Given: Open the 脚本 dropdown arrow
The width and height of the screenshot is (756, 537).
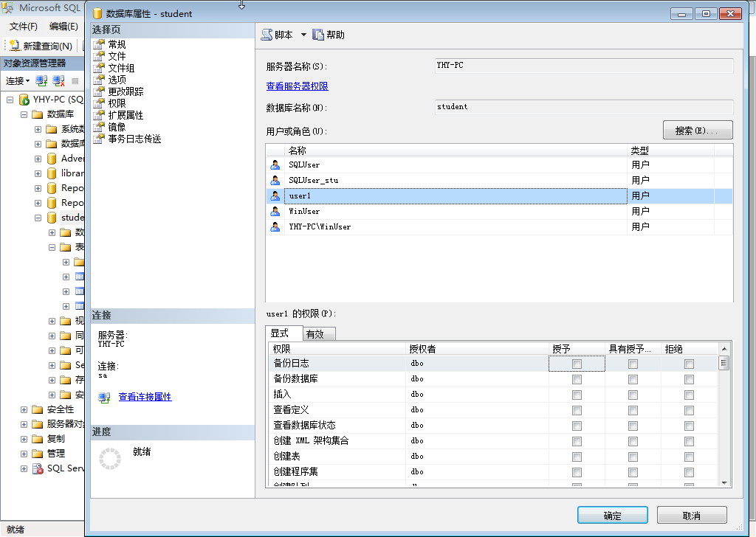Looking at the screenshot, I should tap(303, 35).
